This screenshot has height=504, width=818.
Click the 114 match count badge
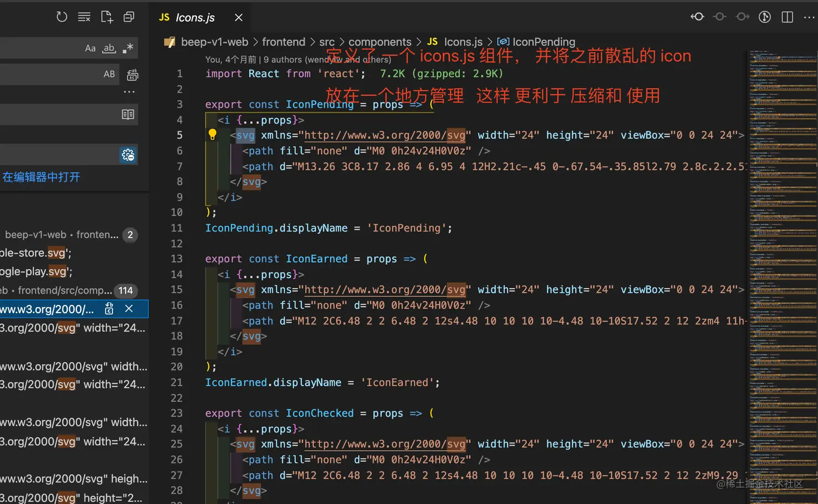click(x=126, y=290)
